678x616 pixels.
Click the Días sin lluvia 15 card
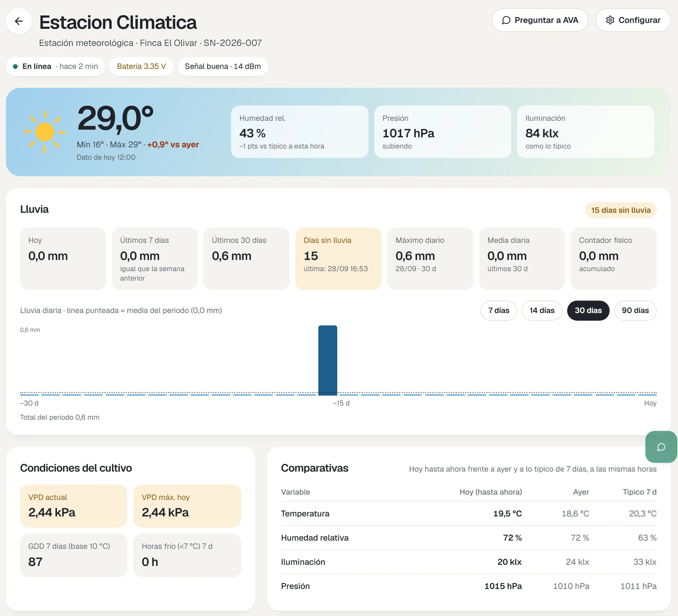[x=338, y=259]
